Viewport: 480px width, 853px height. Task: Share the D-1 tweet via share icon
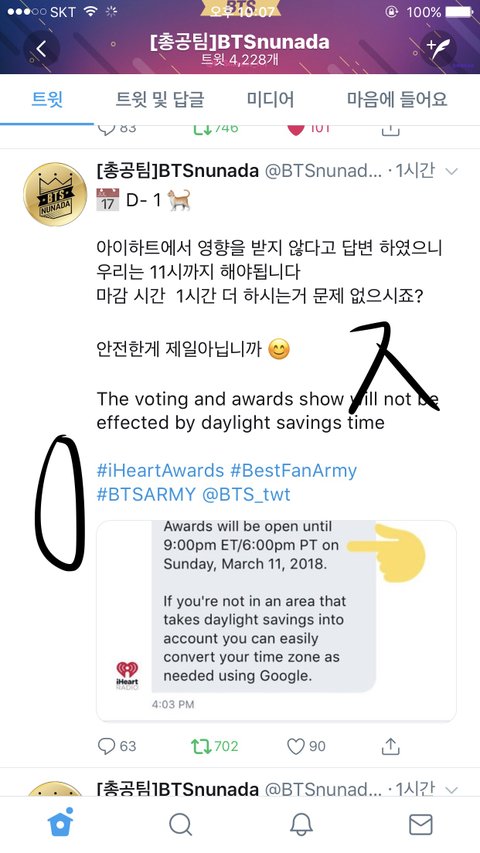tap(390, 746)
